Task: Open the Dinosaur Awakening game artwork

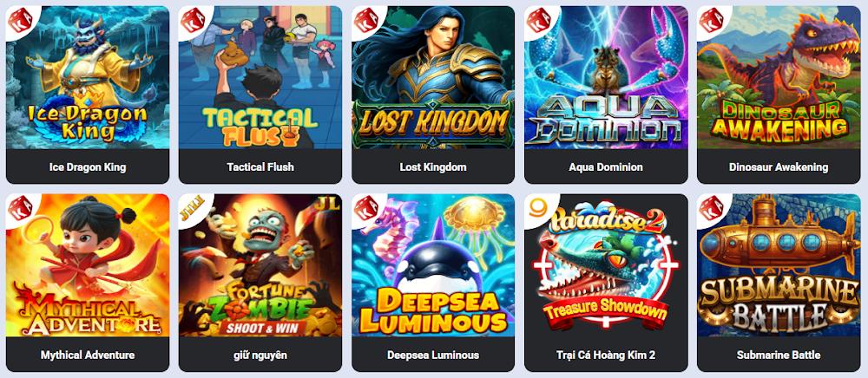Action: 779,77
